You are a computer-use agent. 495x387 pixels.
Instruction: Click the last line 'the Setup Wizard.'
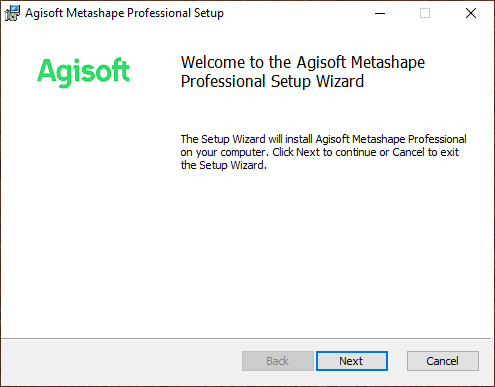(x=224, y=165)
